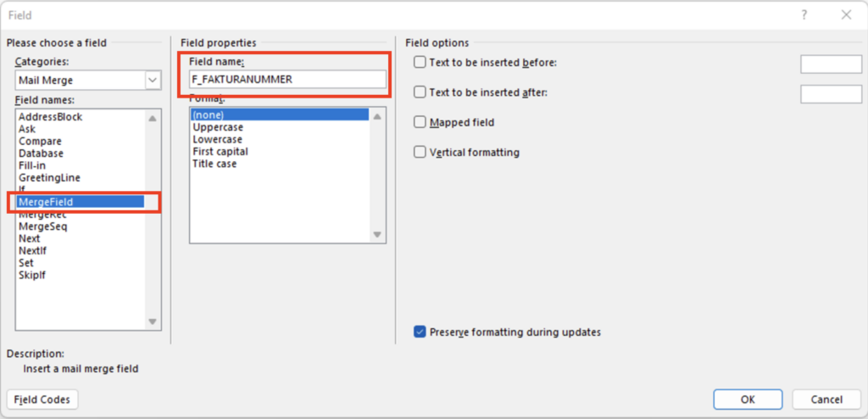868x419 pixels.
Task: Close the Field dialog with X
Action: (x=846, y=15)
